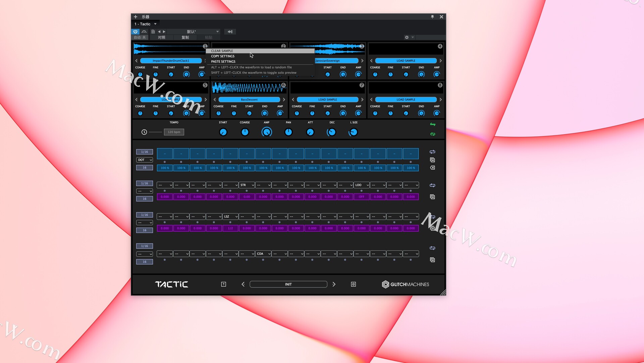Toggle the first step of the trigger sequencer
This screenshot has height=363, width=644.
(x=165, y=154)
